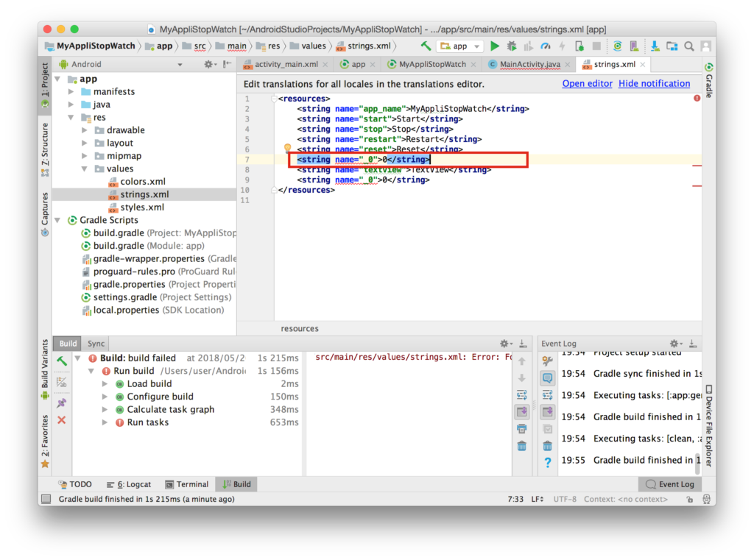Clear the Event Log with trash icon
This screenshot has height=560, width=754.
coord(547,446)
